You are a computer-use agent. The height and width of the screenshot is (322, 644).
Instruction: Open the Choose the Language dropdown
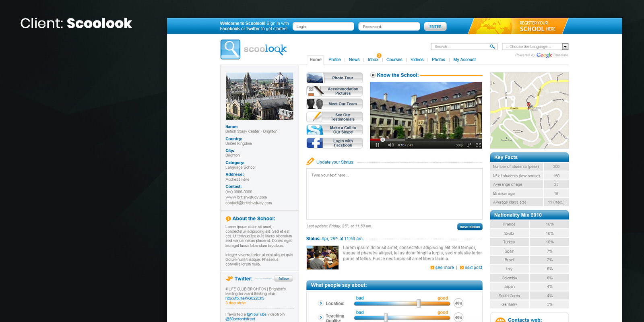pos(535,47)
